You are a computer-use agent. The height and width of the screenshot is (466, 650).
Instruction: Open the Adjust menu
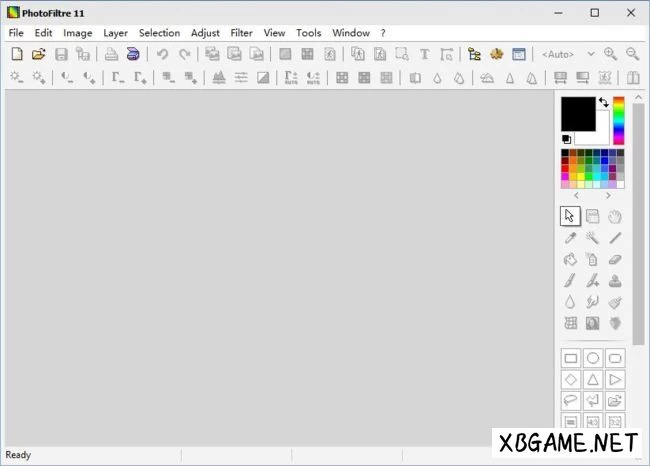(205, 33)
